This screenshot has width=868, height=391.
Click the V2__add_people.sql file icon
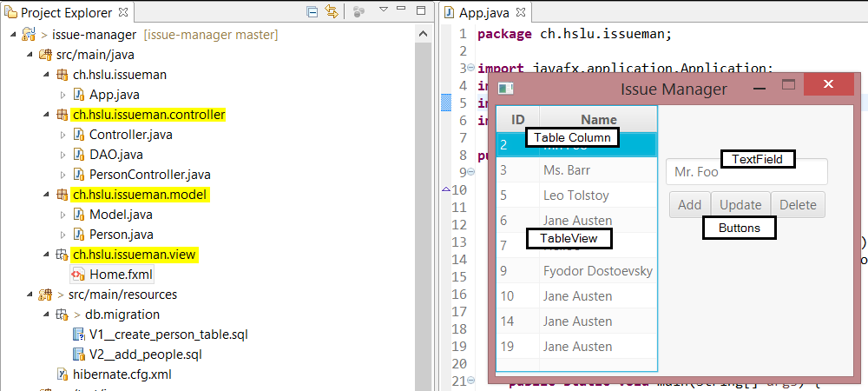point(79,355)
